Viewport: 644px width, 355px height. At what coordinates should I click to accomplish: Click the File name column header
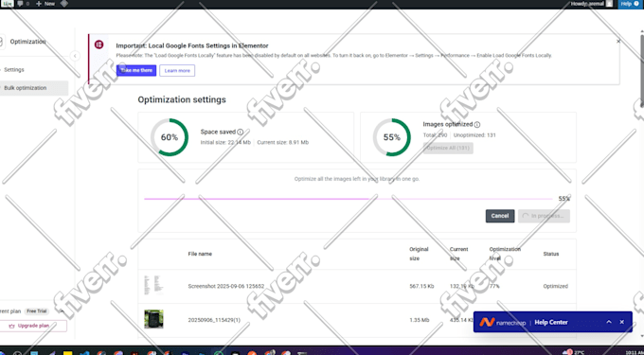point(200,254)
